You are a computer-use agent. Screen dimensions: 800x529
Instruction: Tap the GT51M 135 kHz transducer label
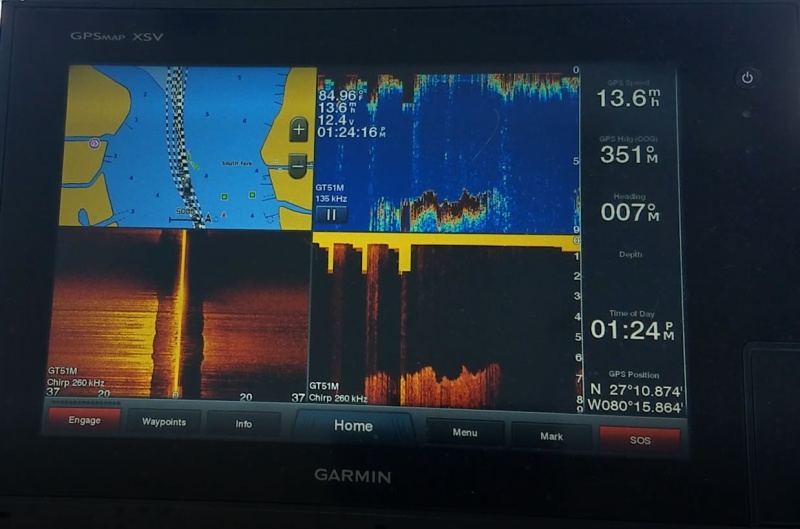[x=331, y=193]
